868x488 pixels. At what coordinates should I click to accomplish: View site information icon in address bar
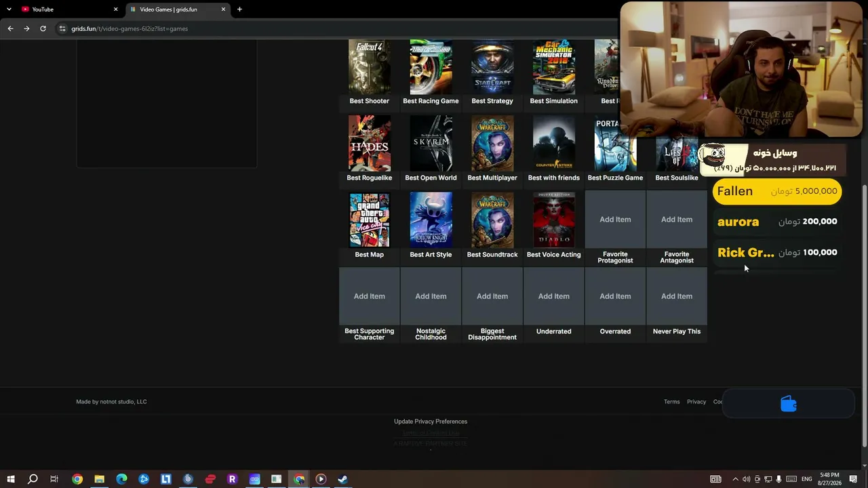pyautogui.click(x=62, y=28)
